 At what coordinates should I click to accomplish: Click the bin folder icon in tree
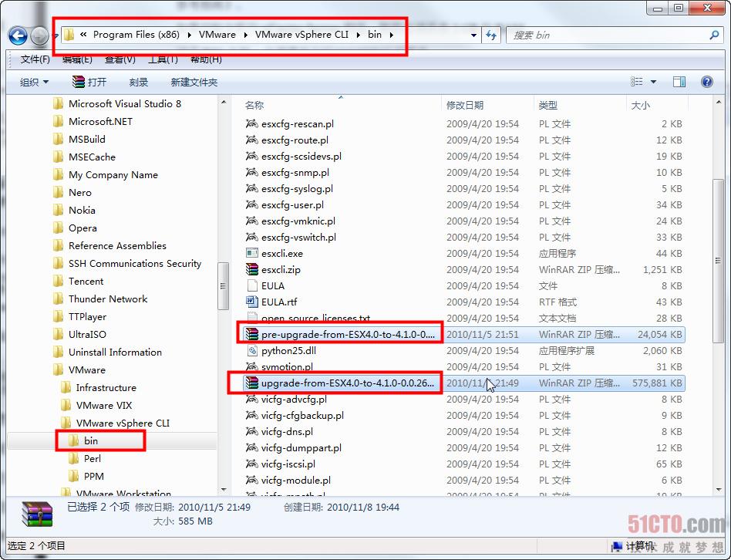[x=74, y=440]
